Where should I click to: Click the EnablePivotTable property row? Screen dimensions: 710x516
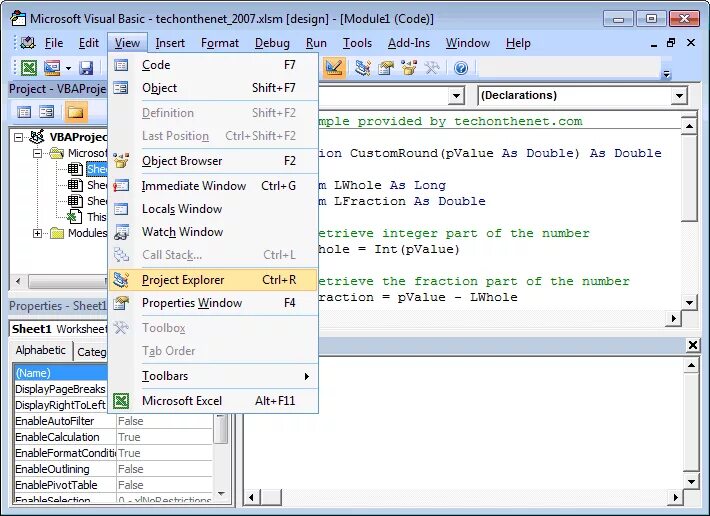(x=113, y=485)
